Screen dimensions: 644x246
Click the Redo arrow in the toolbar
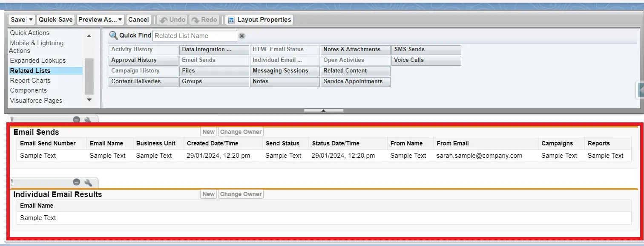(195, 20)
